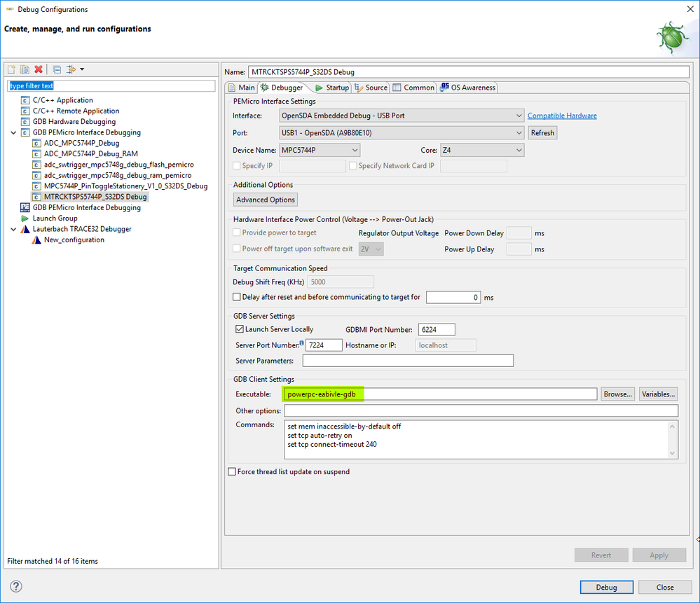The width and height of the screenshot is (700, 603).
Task: Click the server port info superscript icon
Action: pyautogui.click(x=302, y=342)
